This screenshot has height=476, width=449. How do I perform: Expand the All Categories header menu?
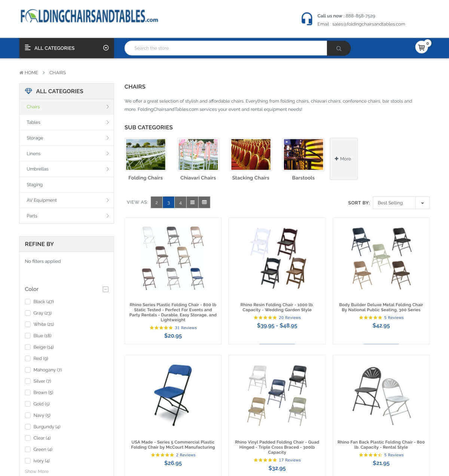(x=67, y=48)
